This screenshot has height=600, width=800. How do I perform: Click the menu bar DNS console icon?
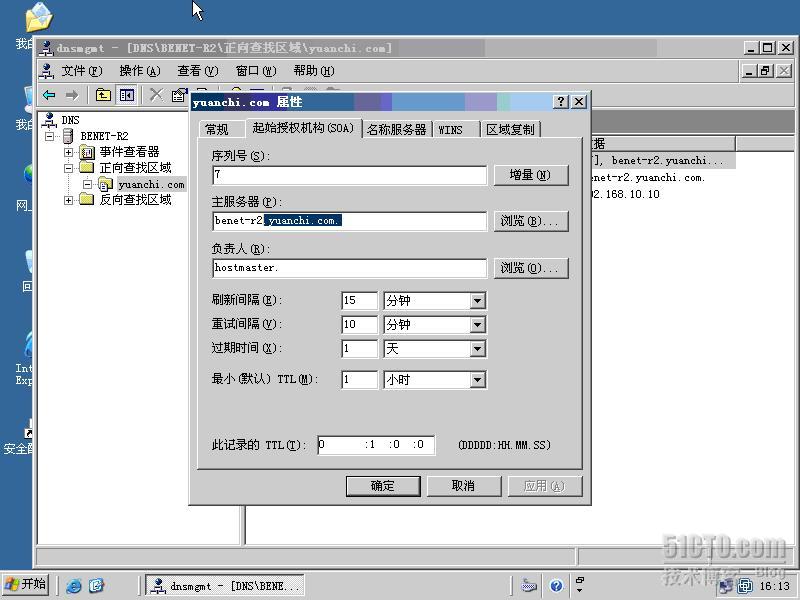pos(47,71)
